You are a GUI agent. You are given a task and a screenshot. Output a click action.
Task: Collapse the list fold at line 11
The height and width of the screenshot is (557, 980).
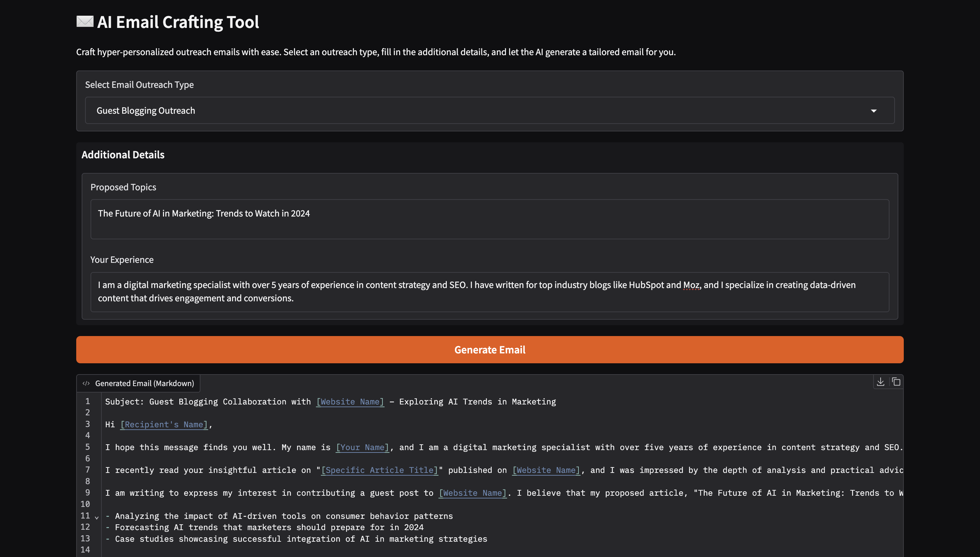click(x=97, y=517)
